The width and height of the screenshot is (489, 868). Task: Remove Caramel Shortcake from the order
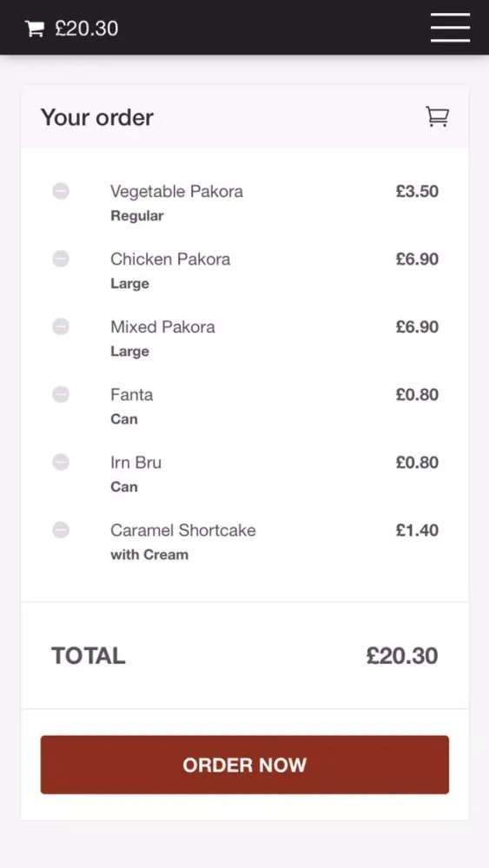coord(61,530)
